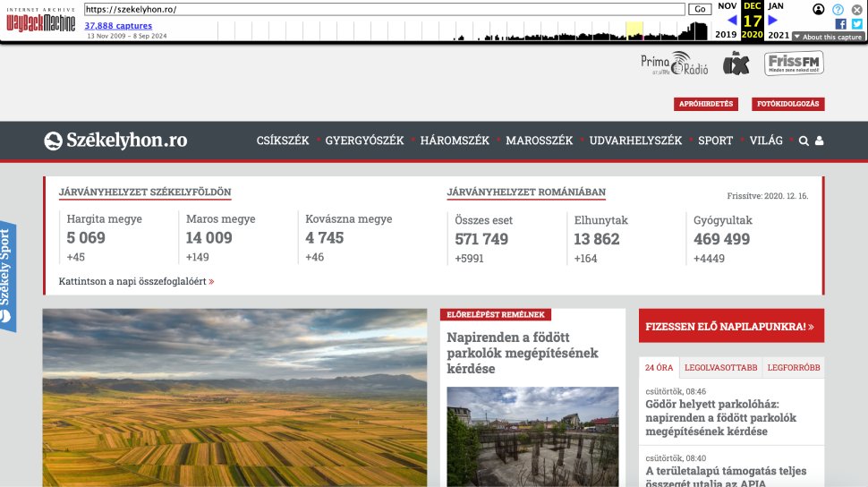Open the Wayback Machine user account icon
This screenshot has height=487, width=868.
pyautogui.click(x=818, y=9)
